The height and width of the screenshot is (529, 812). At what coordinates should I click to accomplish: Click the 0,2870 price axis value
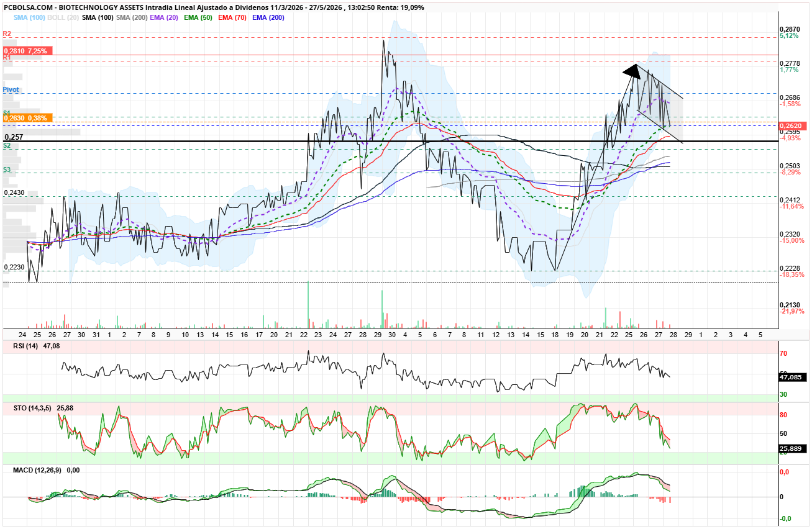(x=790, y=29)
